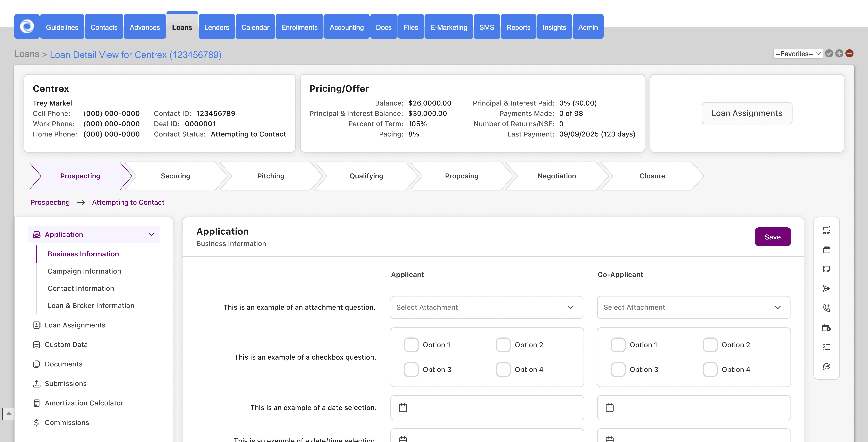
Task: Select the Closure pipeline stage
Action: coord(652,176)
